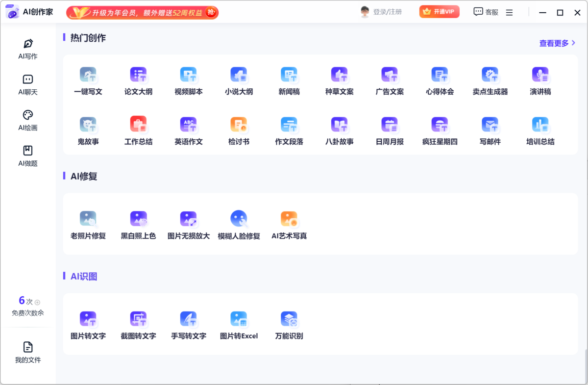This screenshot has height=385, width=588.
Task: Click the 查看更多 link
Action: click(x=554, y=43)
